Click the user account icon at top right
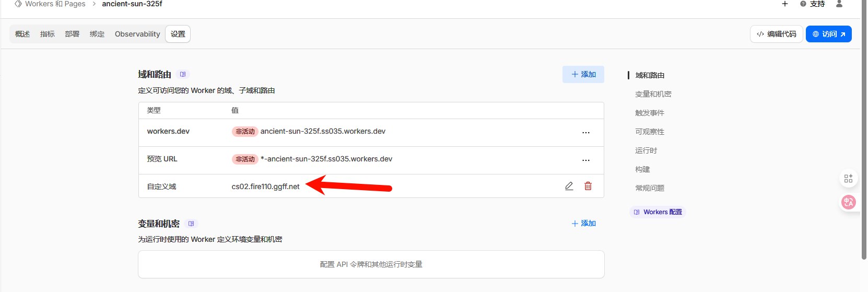The image size is (868, 292). (x=839, y=4)
